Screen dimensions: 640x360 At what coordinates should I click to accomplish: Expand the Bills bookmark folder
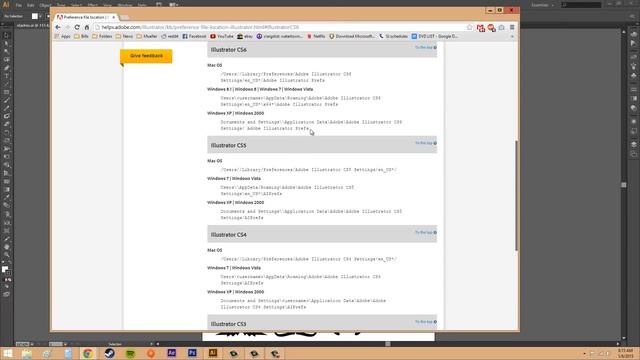pos(81,36)
